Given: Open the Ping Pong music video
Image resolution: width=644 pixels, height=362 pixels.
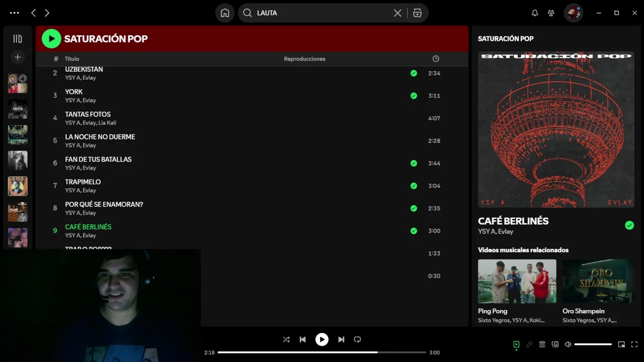Looking at the screenshot, I should (x=517, y=281).
